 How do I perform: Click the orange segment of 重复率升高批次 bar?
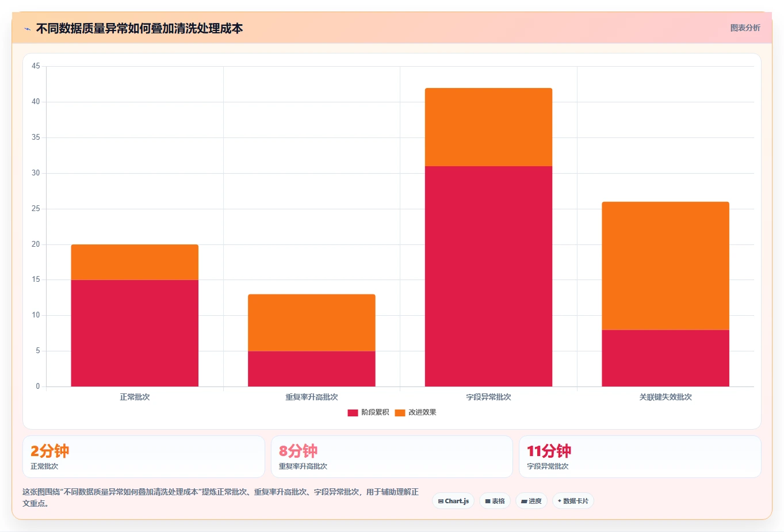tap(312, 323)
